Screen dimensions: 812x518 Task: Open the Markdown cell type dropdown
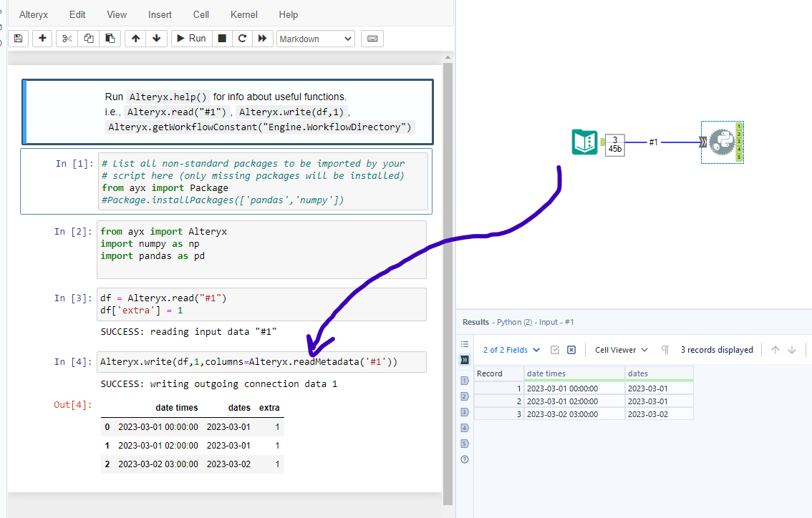(x=315, y=39)
